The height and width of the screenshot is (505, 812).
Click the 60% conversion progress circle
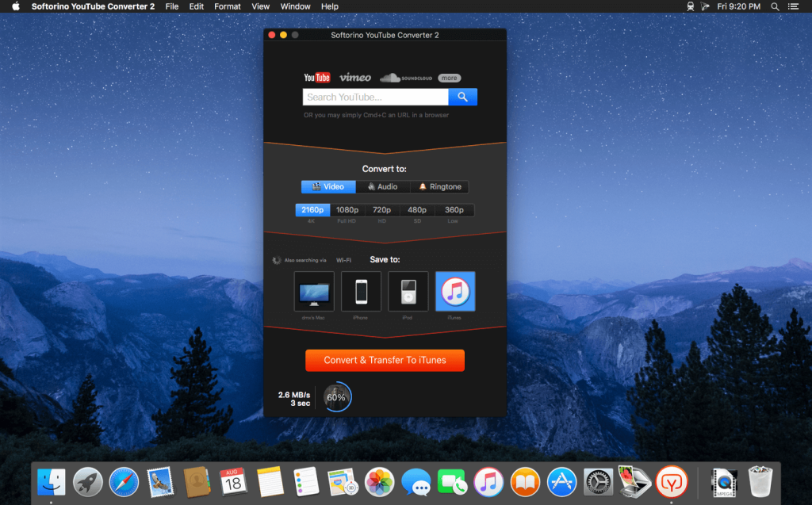[335, 396]
